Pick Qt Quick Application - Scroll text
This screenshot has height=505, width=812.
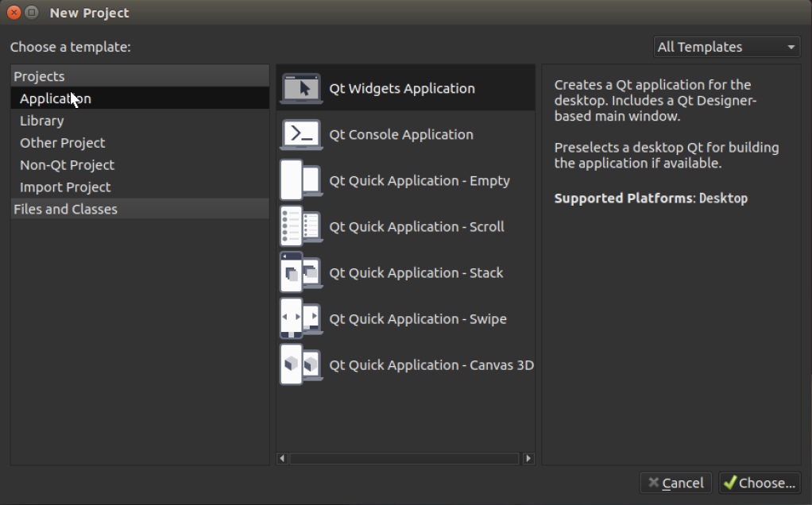coord(417,226)
